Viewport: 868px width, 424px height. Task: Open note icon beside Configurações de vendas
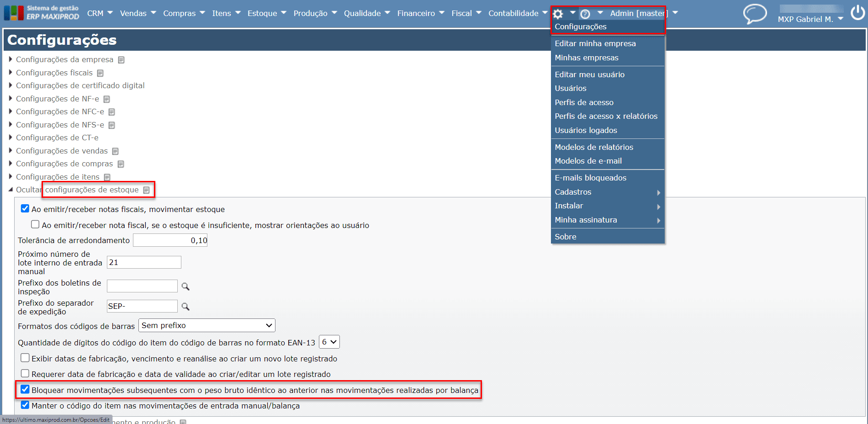(116, 151)
